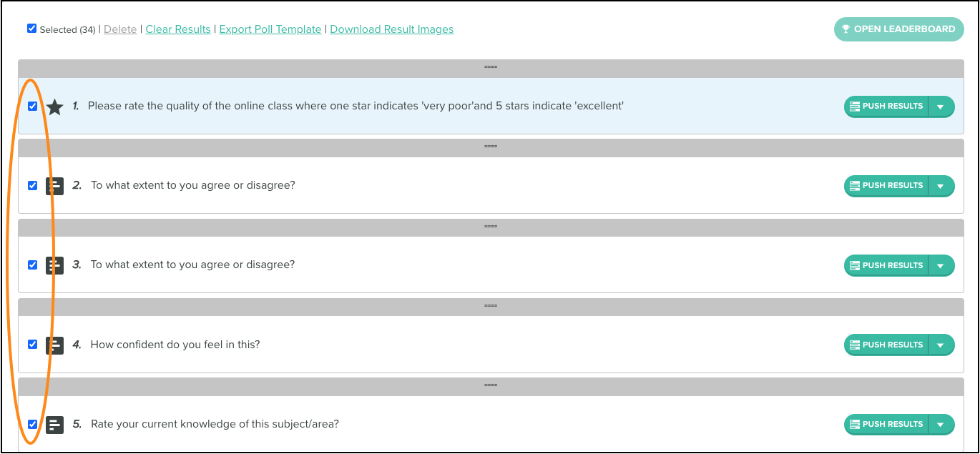Screen dimensions: 980x454
Task: Click the drag handle above question 3
Action: (491, 226)
